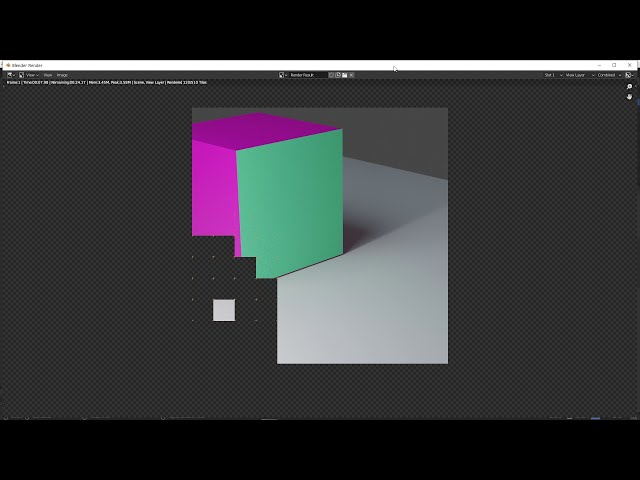Open the Combined pass dropdown

[607, 75]
